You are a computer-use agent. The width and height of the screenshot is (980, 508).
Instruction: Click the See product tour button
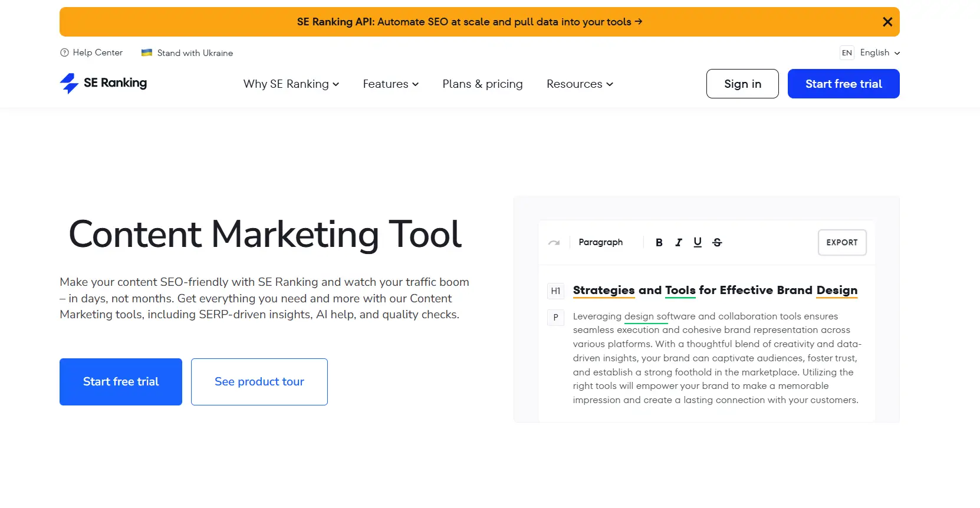tap(259, 382)
